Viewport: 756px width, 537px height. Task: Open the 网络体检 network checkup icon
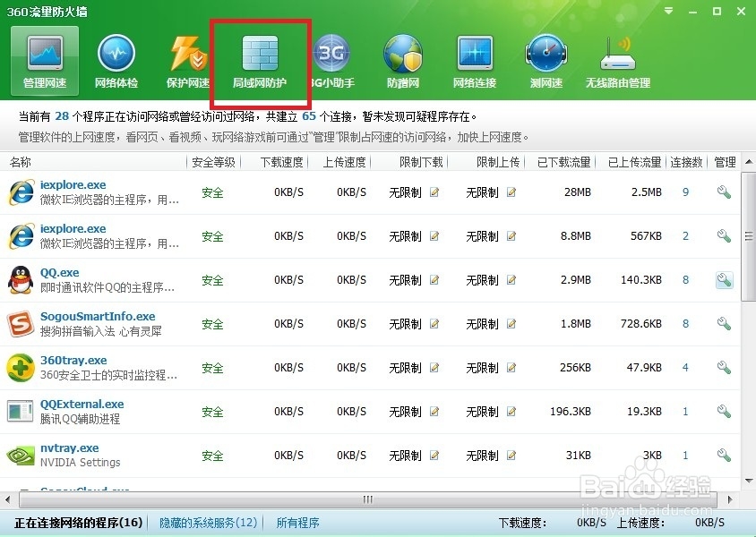coord(116,62)
